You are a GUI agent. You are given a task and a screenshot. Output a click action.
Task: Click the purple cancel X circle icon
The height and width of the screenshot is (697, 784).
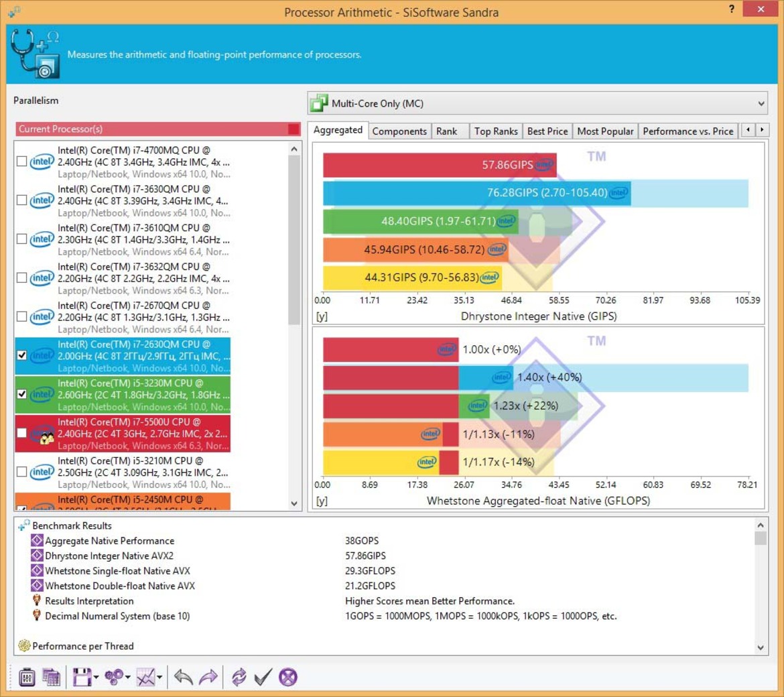point(288,678)
